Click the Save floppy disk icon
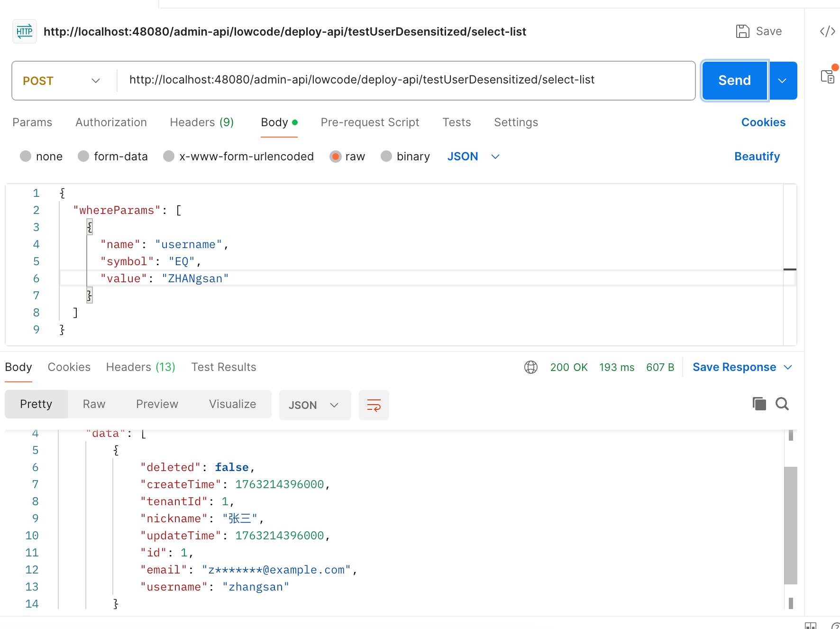 click(742, 31)
